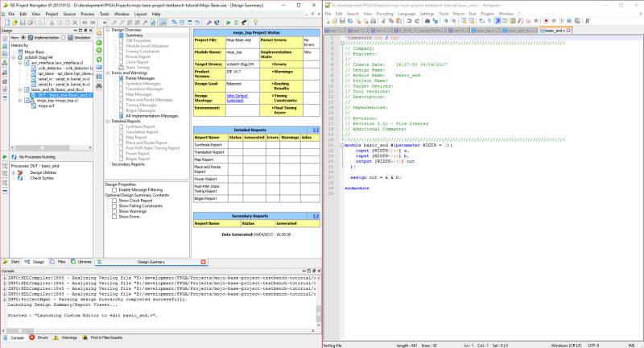Collapse Design Overview tree section
The width and height of the screenshot is (644, 348).
click(108, 30)
